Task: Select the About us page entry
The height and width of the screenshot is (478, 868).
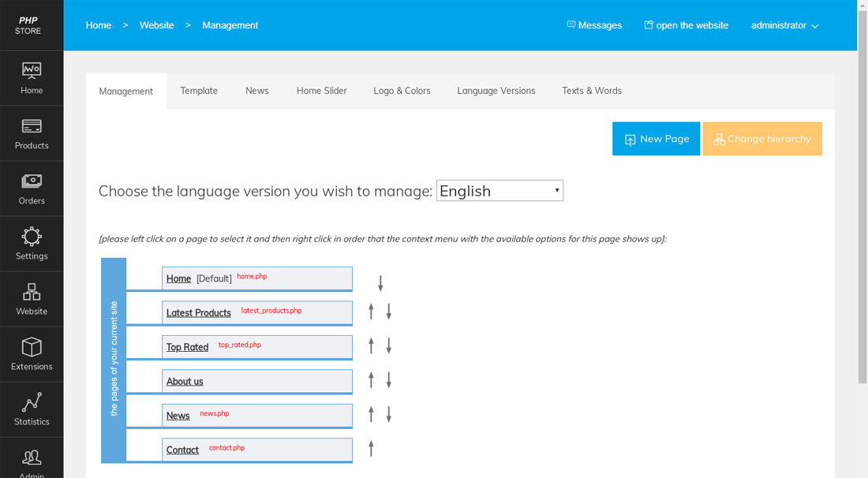Action: click(185, 382)
